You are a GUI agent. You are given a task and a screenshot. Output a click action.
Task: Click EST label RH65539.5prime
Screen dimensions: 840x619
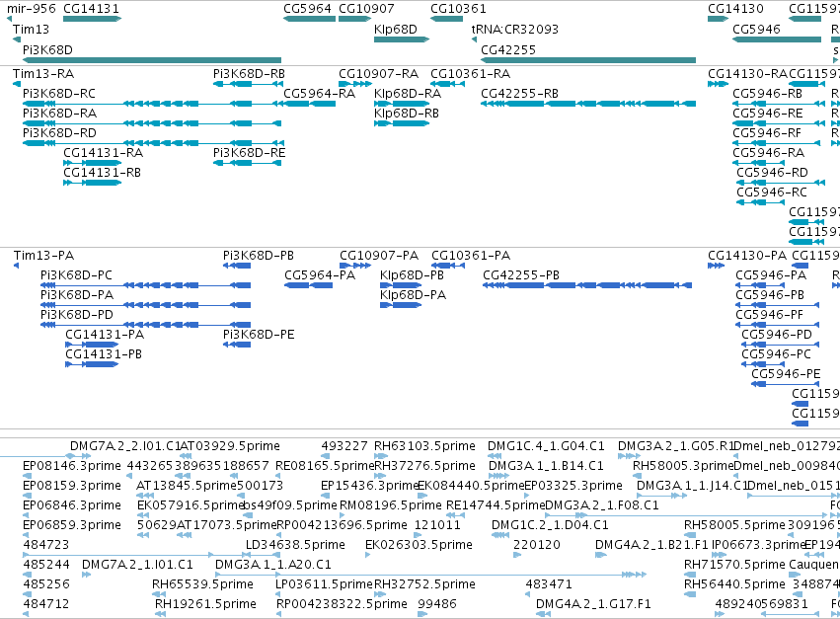[x=202, y=584]
